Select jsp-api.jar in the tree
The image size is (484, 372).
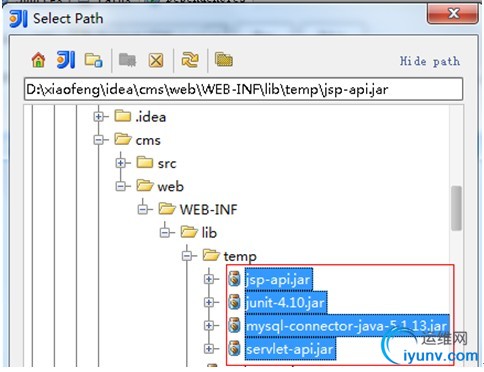pyautogui.click(x=278, y=279)
